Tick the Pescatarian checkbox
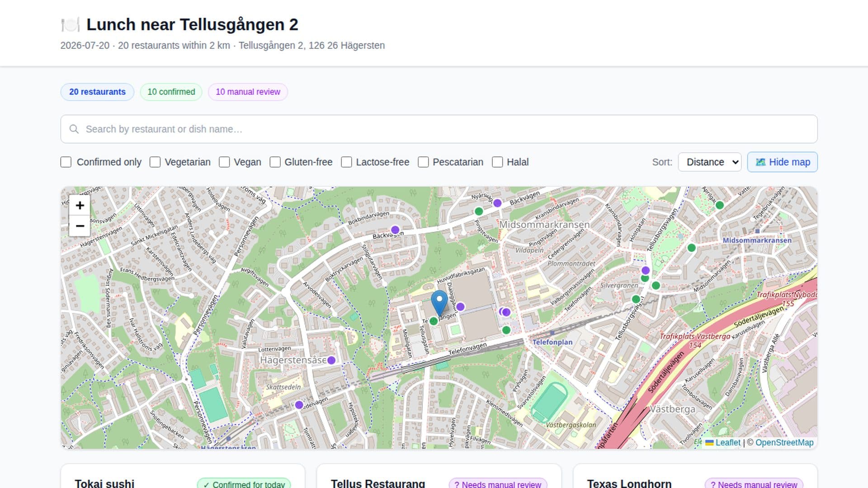This screenshot has width=868, height=488. click(x=423, y=162)
